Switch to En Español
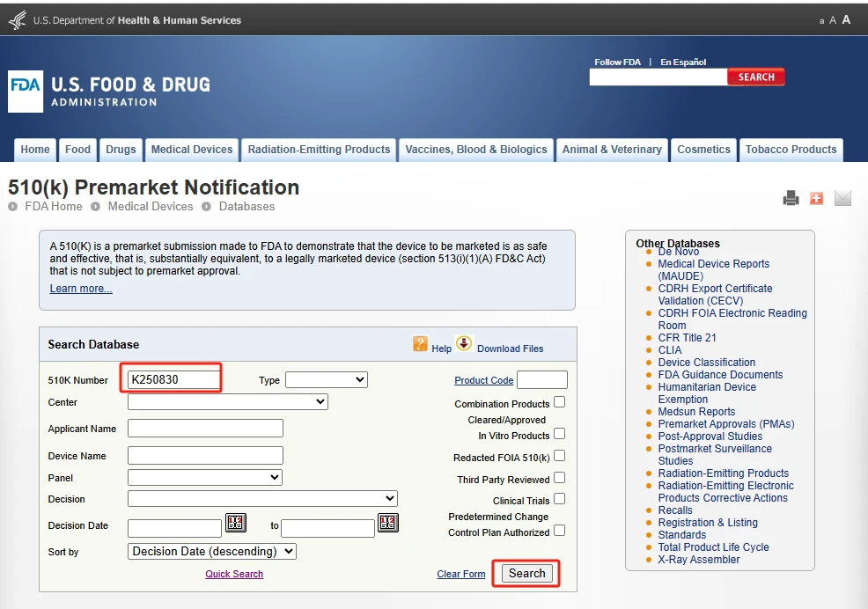 click(x=683, y=62)
